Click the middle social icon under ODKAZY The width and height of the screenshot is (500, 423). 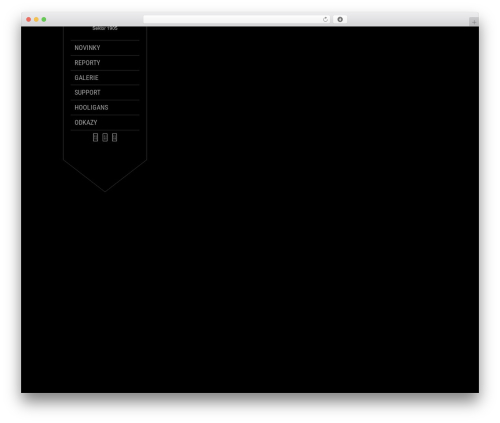click(x=105, y=137)
